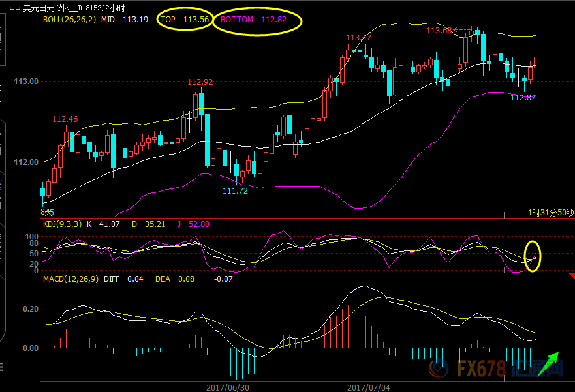Click the 113.00 price axis label
Image resolution: width=575 pixels, height=392 pixels.
point(26,81)
